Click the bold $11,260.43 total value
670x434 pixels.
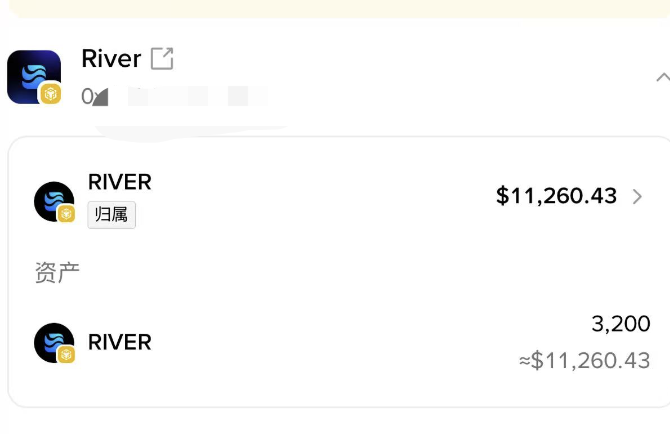coord(556,196)
